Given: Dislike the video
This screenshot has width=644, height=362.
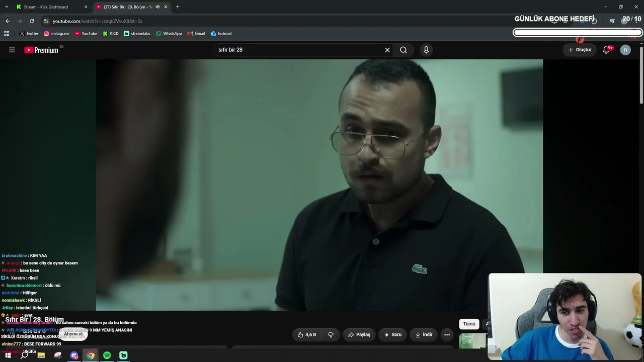Looking at the screenshot, I should click(x=331, y=335).
